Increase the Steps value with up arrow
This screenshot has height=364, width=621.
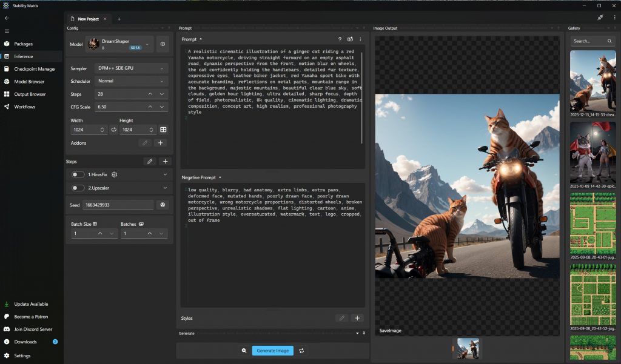pyautogui.click(x=150, y=94)
